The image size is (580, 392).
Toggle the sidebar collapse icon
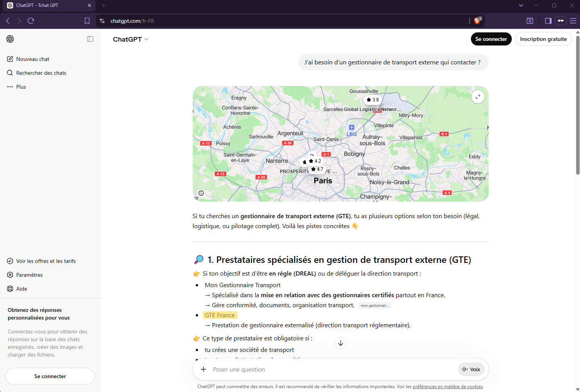[x=90, y=39]
